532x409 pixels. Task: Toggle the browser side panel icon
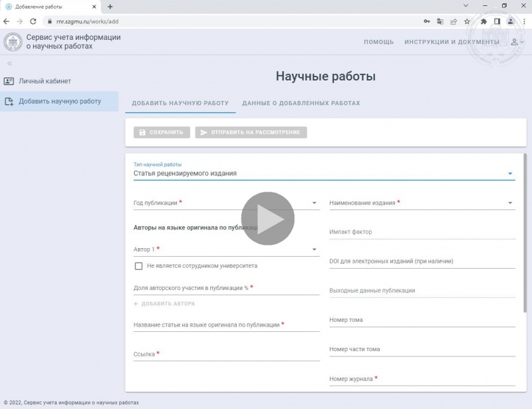coord(497,21)
